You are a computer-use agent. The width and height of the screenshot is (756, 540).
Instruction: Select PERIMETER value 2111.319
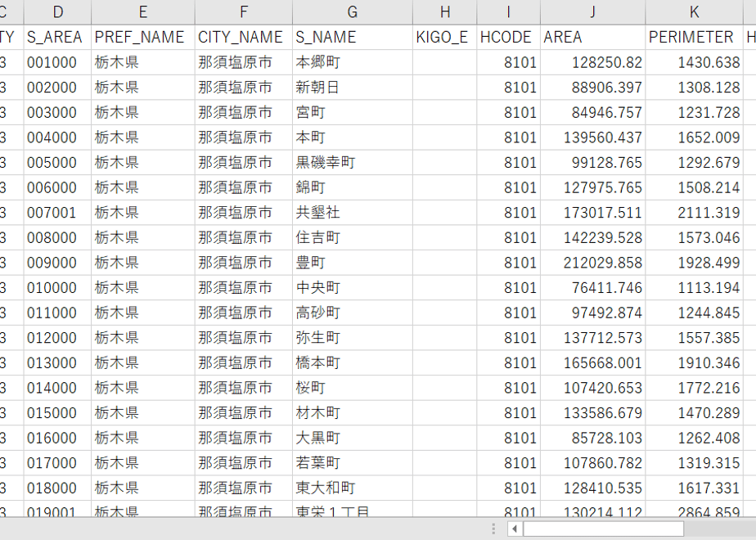[694, 213]
